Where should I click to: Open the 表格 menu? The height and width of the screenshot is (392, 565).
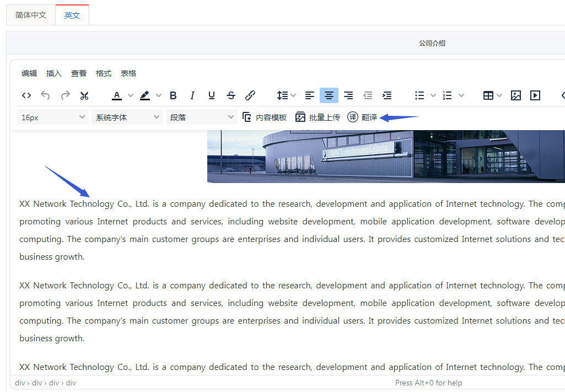tap(128, 73)
